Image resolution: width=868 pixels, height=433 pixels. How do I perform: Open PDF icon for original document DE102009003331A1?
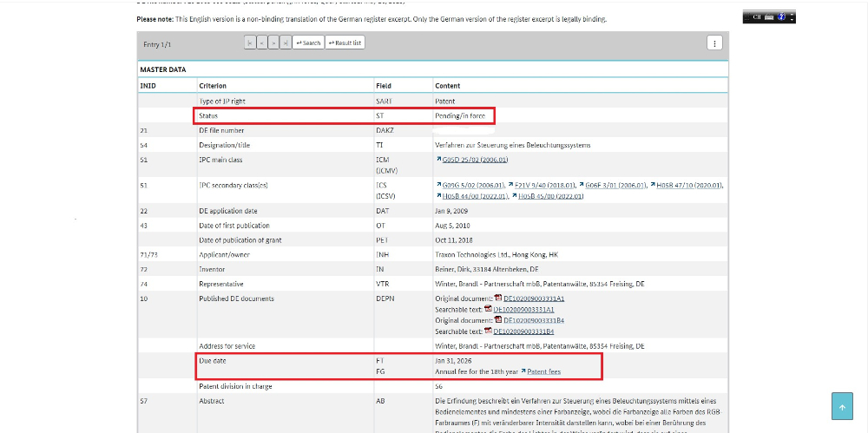point(498,299)
